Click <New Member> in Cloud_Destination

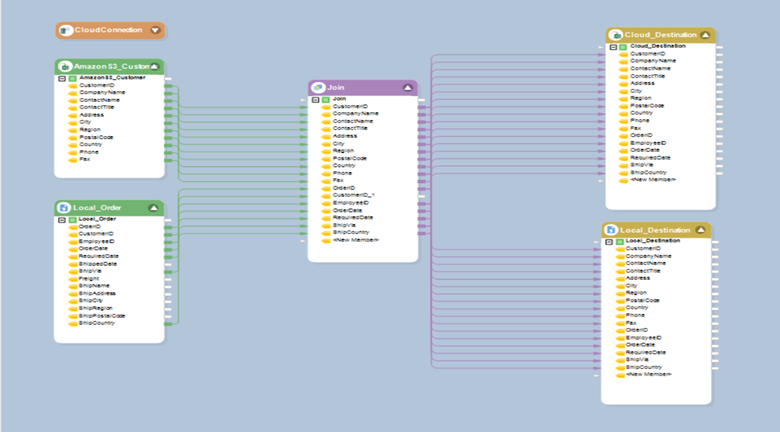pyautogui.click(x=651, y=180)
